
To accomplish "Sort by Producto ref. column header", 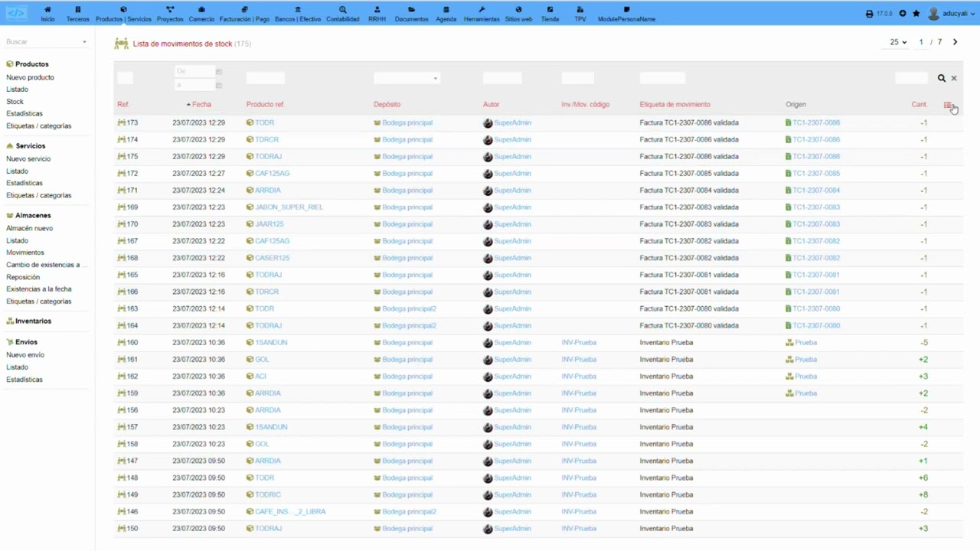I will 266,104.
